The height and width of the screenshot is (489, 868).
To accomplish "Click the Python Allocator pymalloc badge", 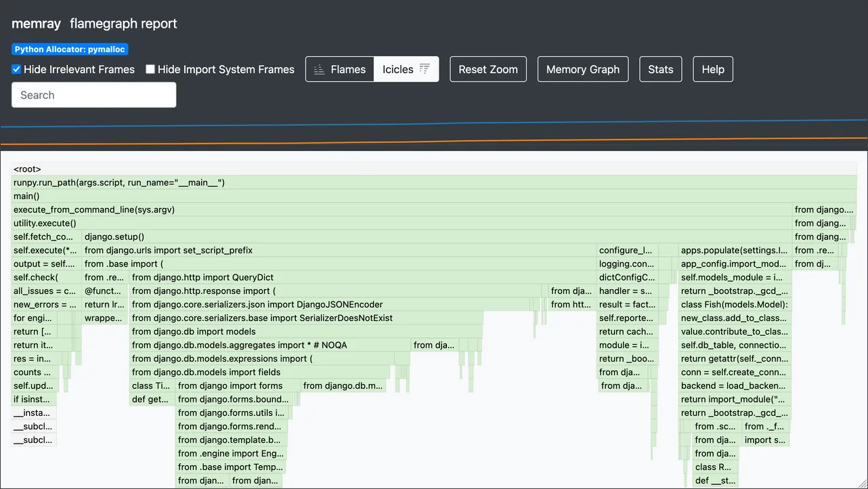I will pyautogui.click(x=70, y=49).
